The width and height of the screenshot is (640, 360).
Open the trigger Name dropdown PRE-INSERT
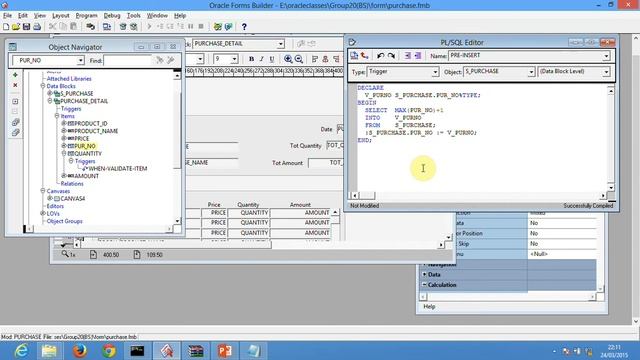[x=606, y=56]
